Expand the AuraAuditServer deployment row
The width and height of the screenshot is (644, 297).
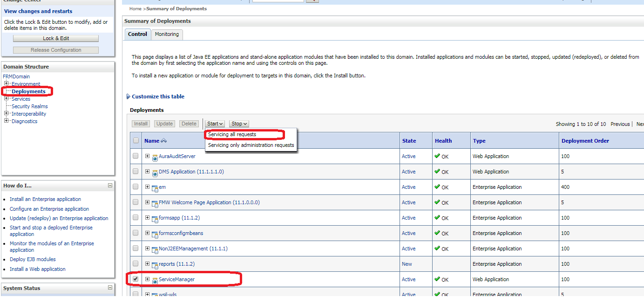point(147,156)
